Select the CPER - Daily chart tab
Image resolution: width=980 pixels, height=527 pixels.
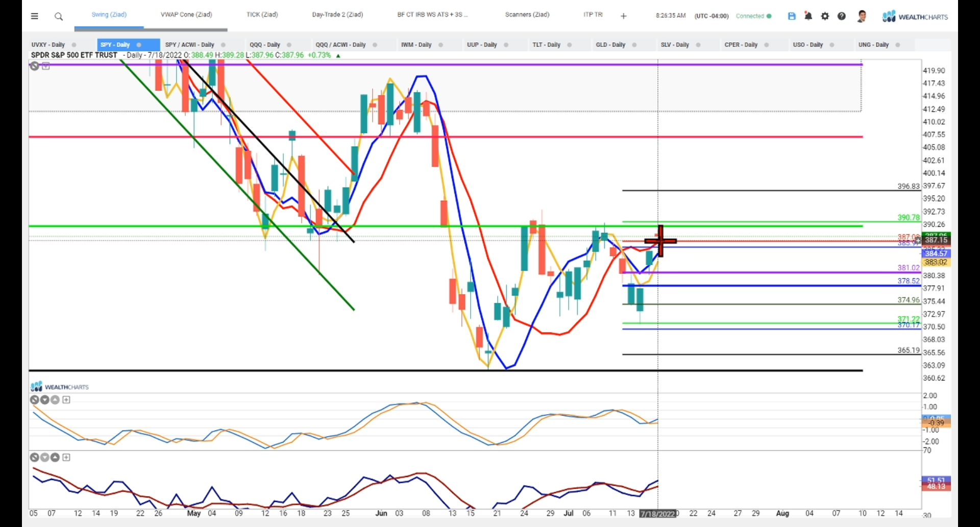coord(741,45)
